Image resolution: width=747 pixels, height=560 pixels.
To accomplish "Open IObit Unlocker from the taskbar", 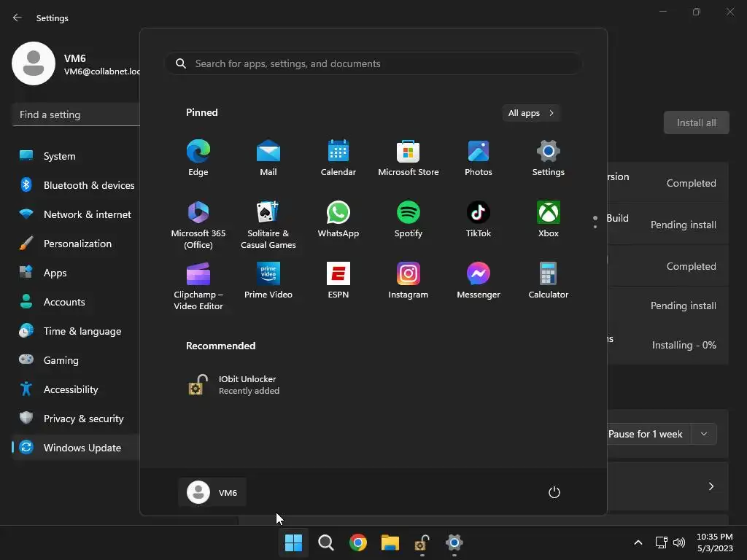I will coord(422,542).
